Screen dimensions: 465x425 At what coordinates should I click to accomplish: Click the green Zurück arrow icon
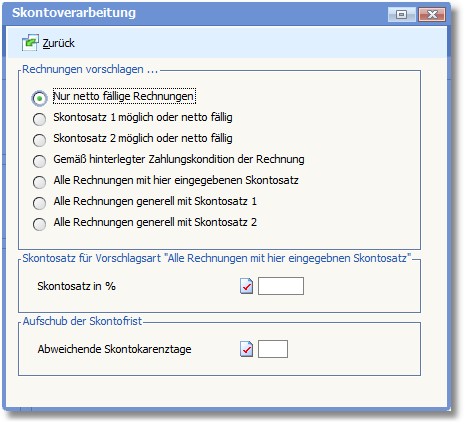click(x=30, y=43)
